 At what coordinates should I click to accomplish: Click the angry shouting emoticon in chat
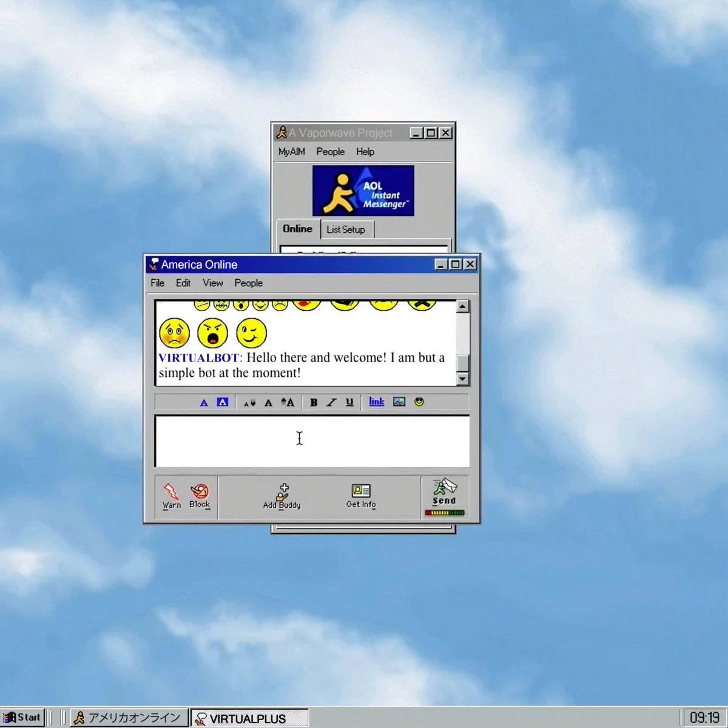coord(212,333)
